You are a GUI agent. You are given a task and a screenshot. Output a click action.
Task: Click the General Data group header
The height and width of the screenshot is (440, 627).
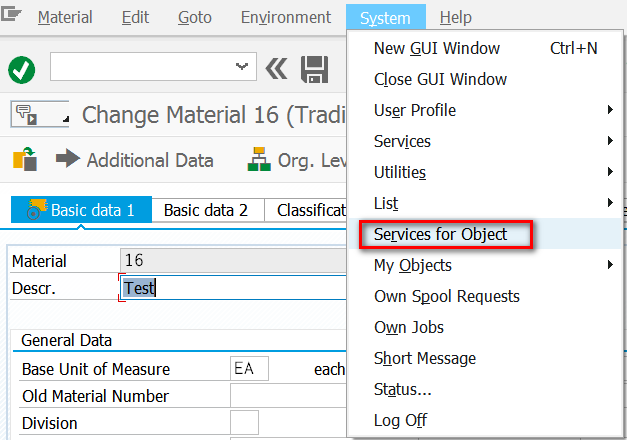66,340
